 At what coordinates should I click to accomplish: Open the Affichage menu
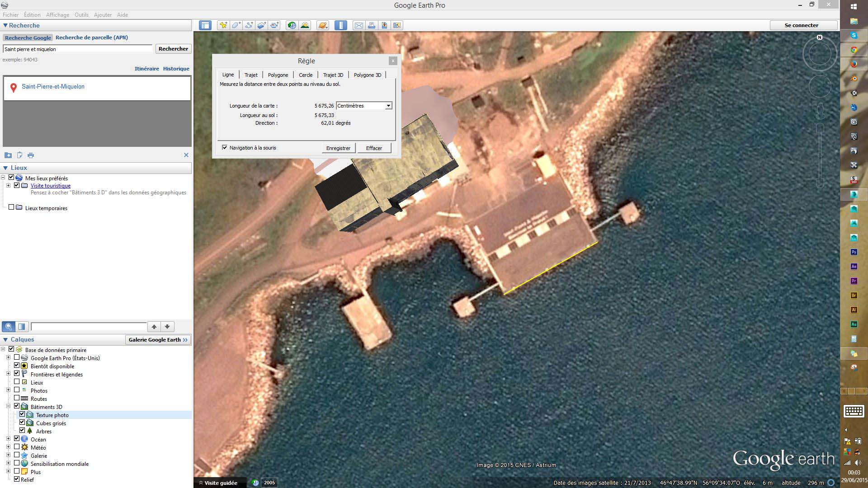click(57, 15)
